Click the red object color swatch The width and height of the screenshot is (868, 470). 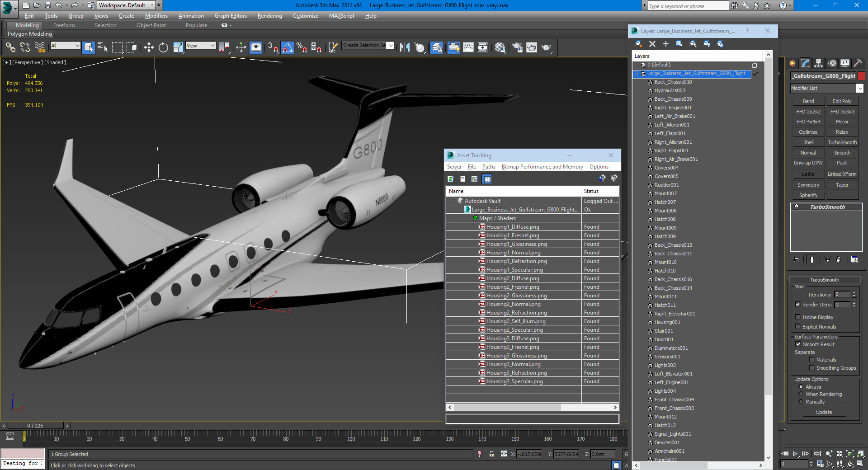(x=861, y=76)
